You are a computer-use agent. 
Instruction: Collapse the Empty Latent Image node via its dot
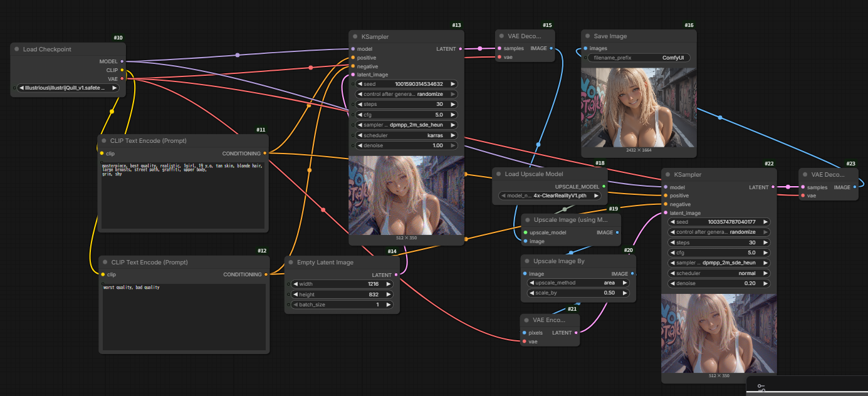tap(291, 263)
